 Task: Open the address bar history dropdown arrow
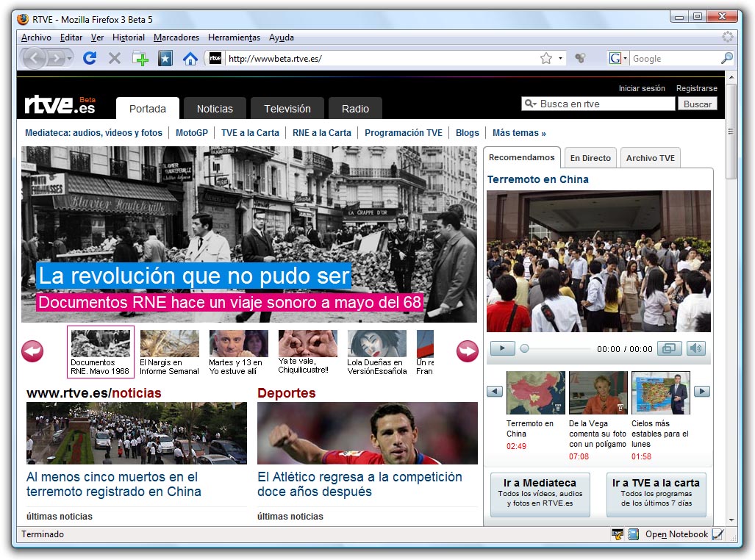(x=560, y=59)
